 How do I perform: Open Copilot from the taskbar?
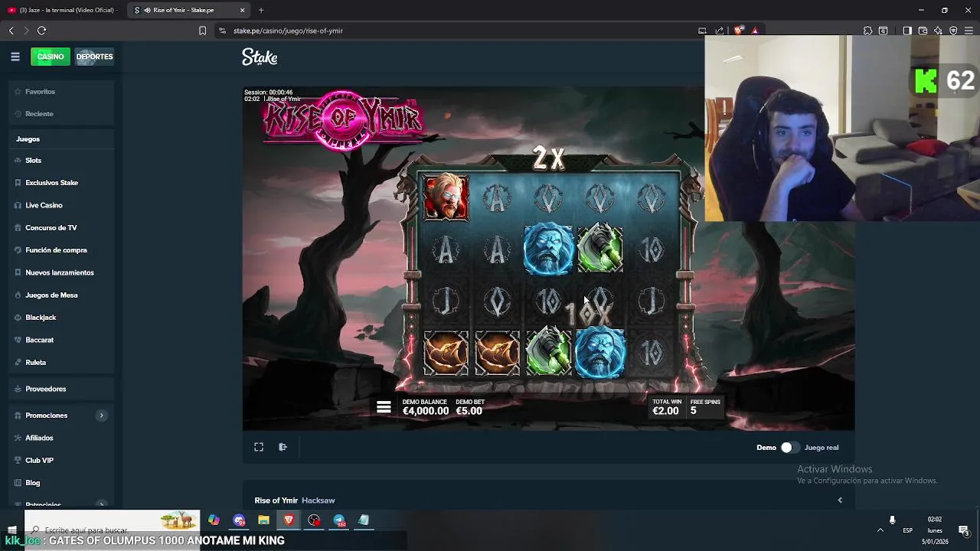point(214,520)
